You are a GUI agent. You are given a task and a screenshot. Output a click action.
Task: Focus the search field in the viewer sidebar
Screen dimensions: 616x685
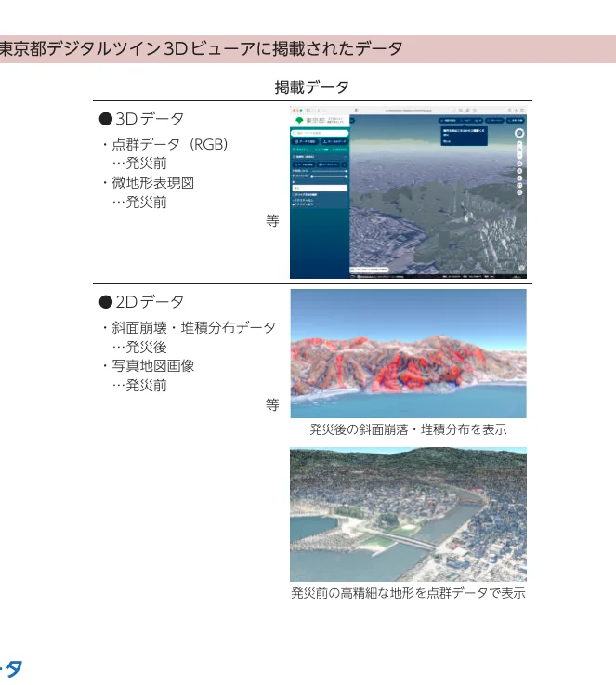320,133
